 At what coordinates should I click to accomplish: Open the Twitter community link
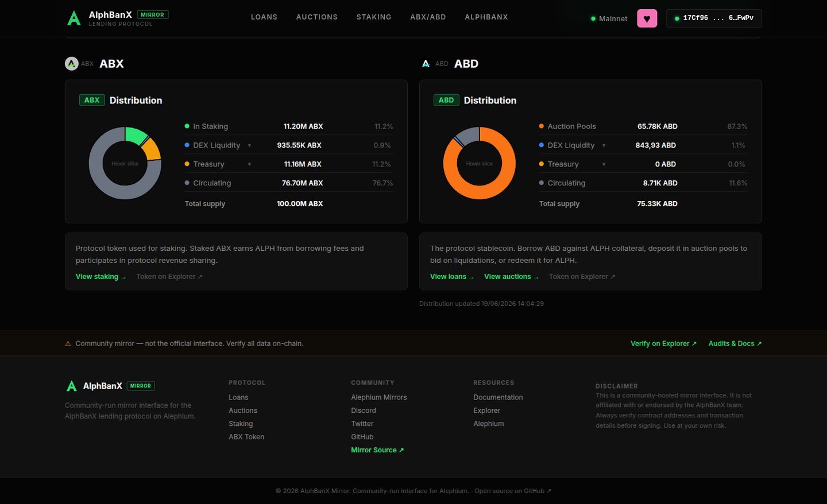[362, 424]
